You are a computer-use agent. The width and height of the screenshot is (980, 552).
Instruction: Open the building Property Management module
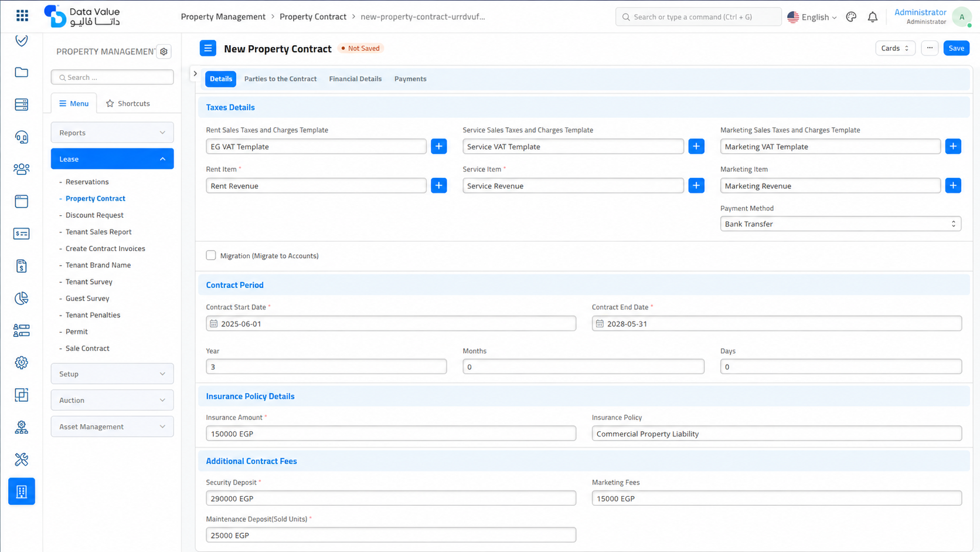click(22, 492)
